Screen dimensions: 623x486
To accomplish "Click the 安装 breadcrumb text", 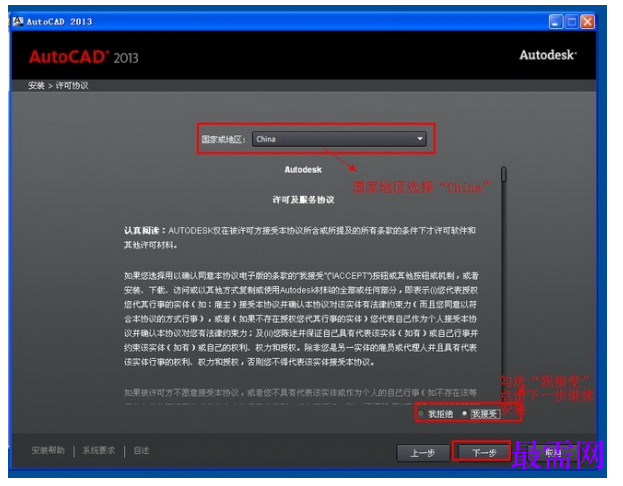I will tap(37, 87).
